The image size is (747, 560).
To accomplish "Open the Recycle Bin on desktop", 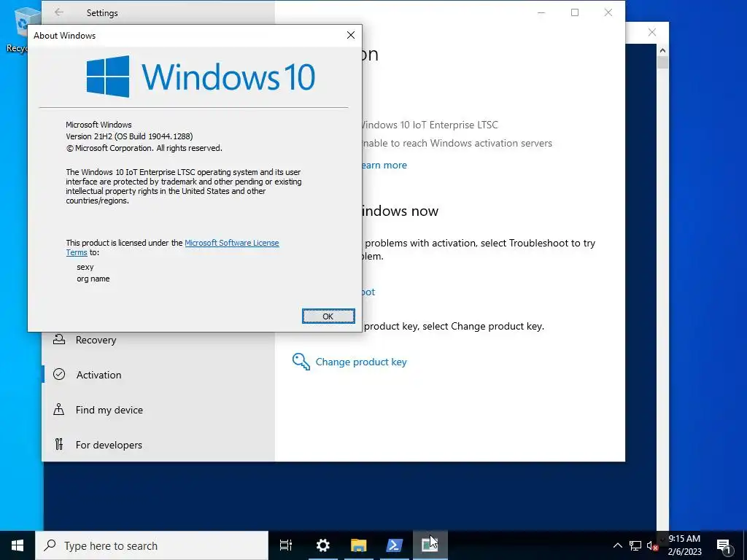I will click(x=21, y=28).
